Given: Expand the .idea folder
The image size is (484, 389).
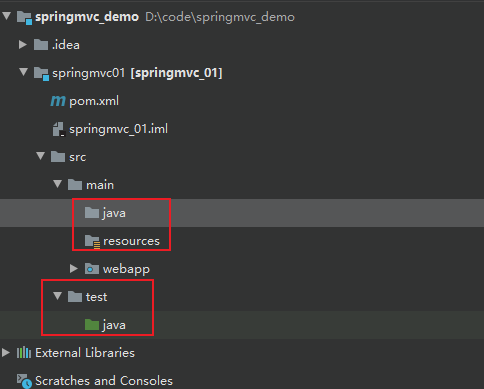Looking at the screenshot, I should pos(23,44).
